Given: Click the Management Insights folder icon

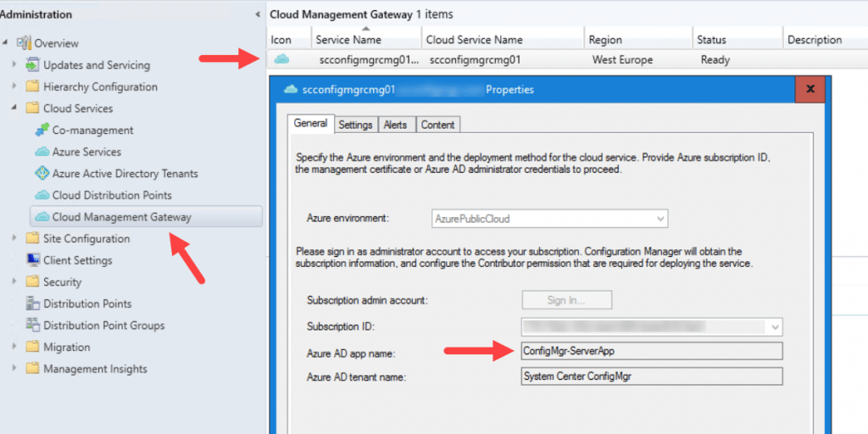Looking at the screenshot, I should coord(33,369).
